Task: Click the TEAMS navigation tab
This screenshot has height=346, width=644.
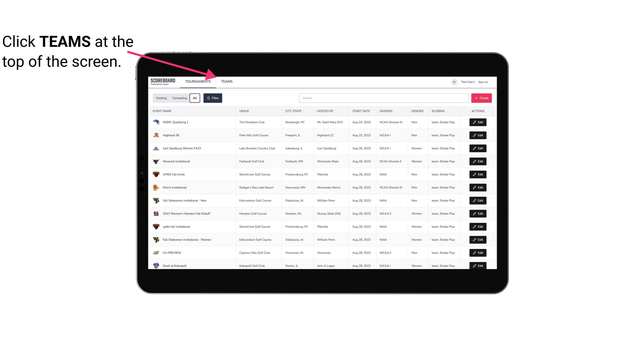Action: [x=226, y=81]
